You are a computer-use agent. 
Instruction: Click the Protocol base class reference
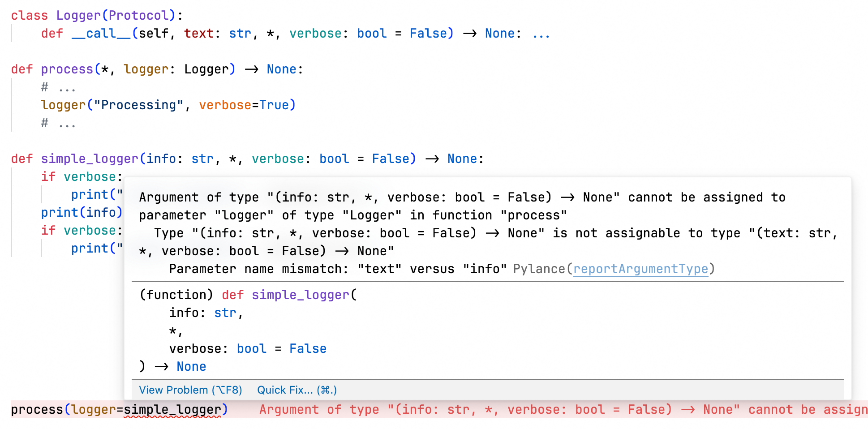139,15
